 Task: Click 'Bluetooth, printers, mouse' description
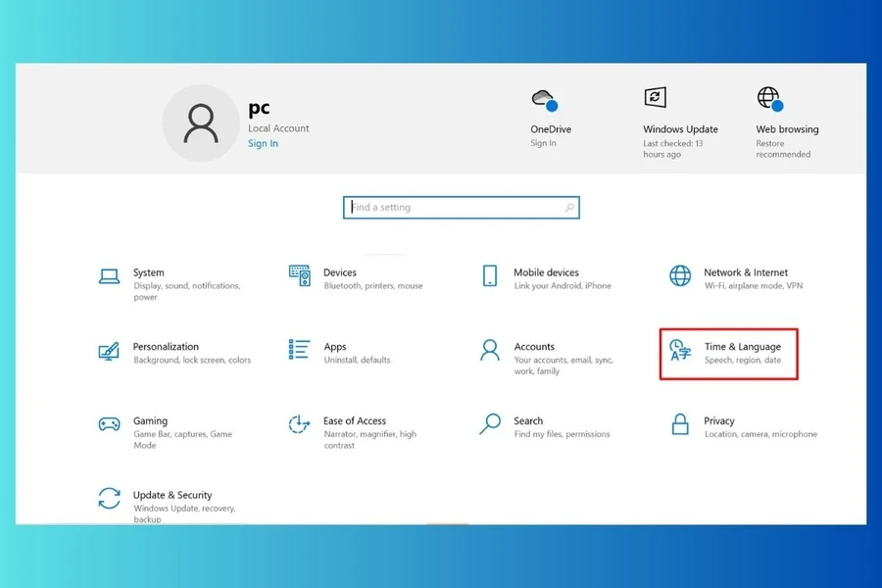click(x=373, y=286)
